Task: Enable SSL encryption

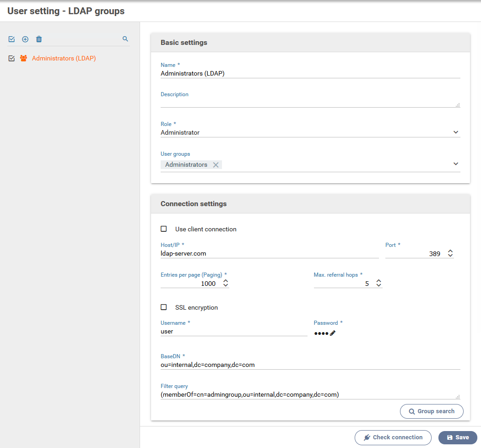Action: pos(164,307)
